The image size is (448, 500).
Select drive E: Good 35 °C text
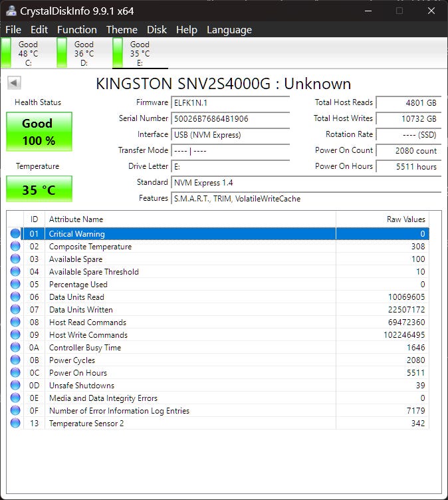[140, 53]
